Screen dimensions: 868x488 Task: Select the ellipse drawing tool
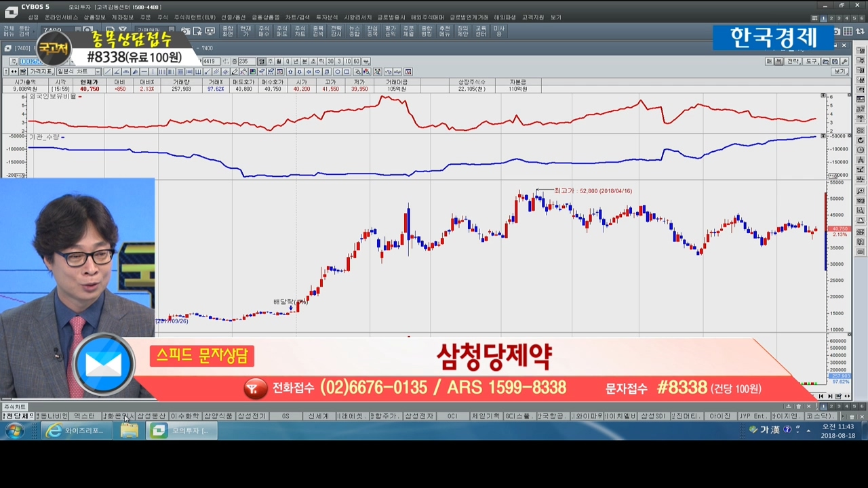[337, 72]
